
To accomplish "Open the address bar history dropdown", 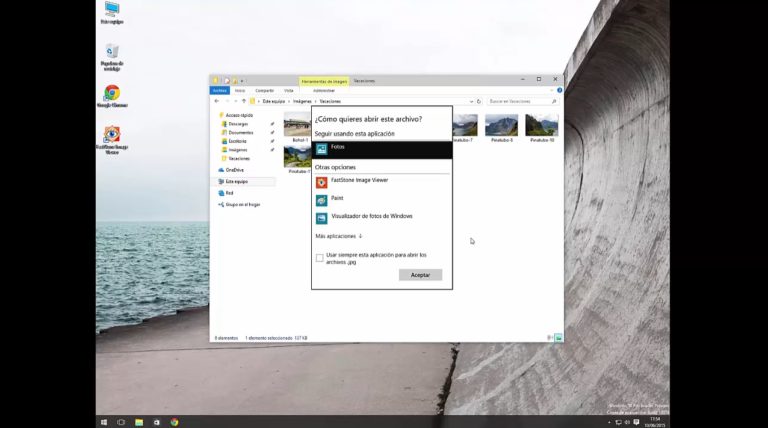I will point(470,101).
